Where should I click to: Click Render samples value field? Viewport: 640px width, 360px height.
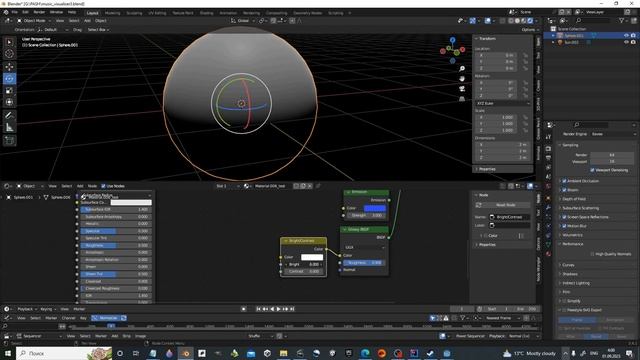(x=612, y=155)
